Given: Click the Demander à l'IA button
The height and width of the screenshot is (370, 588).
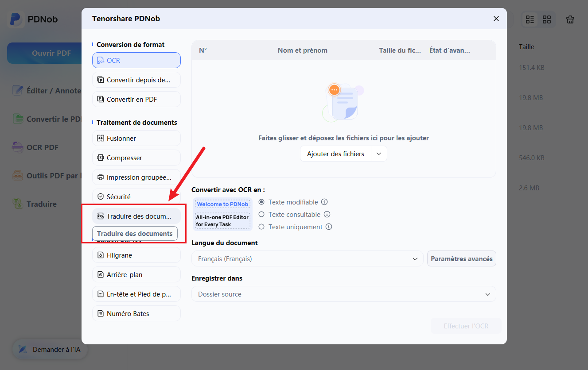Looking at the screenshot, I should 50,350.
